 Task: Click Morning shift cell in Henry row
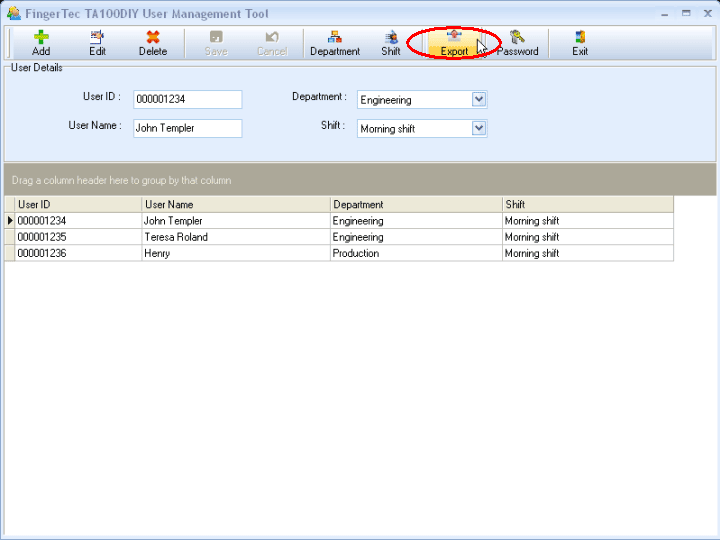[588, 253]
